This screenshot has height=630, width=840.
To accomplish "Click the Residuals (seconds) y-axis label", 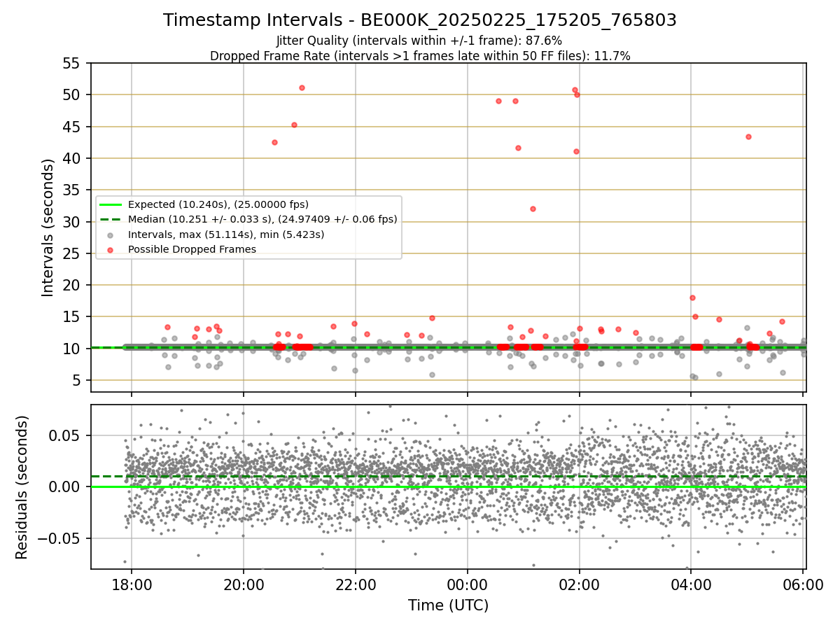I will (22, 487).
